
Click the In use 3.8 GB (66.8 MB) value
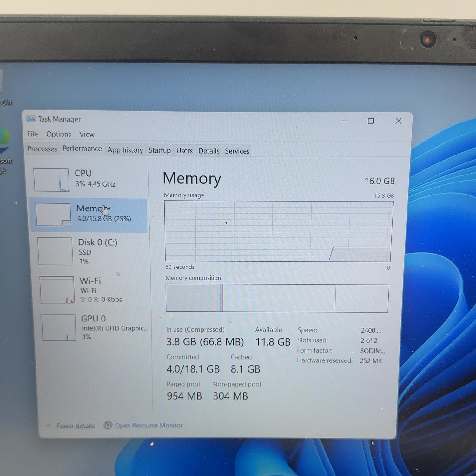205,342
